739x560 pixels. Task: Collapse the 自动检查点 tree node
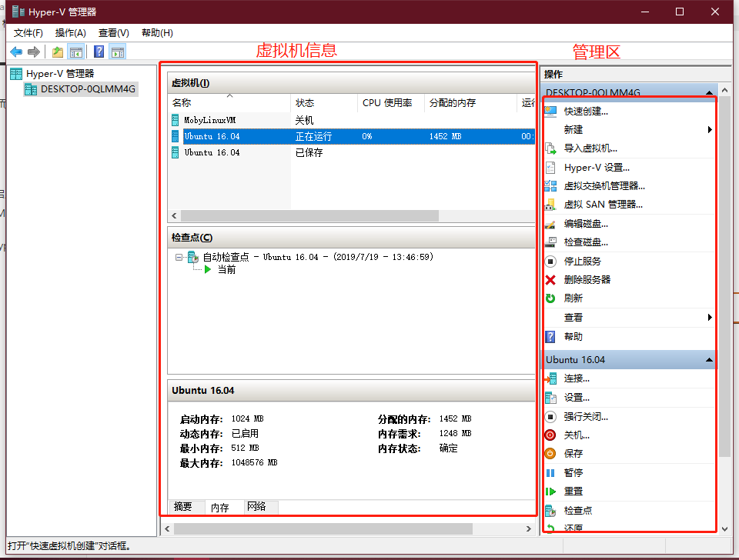coord(179,257)
